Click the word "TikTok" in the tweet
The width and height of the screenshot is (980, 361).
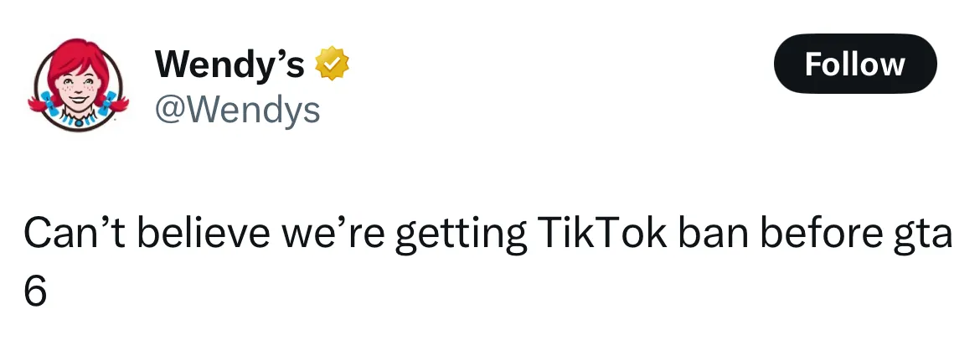pos(597,235)
